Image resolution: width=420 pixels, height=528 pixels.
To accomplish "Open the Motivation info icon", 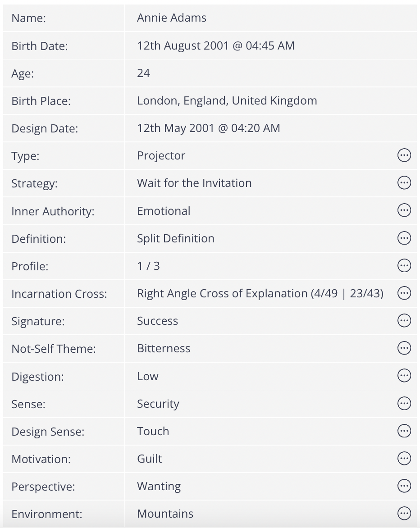I will point(404,459).
